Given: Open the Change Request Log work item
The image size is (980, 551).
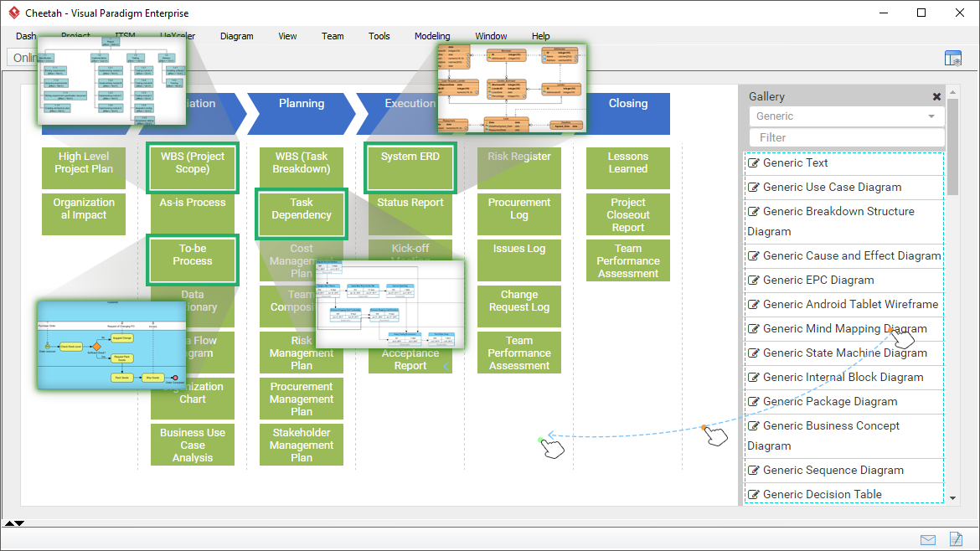Looking at the screenshot, I should 519,306.
